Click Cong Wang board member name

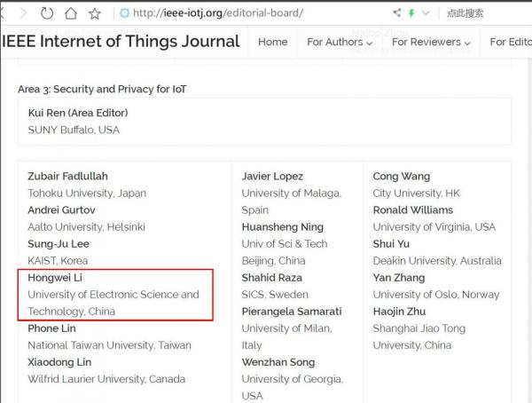401,177
